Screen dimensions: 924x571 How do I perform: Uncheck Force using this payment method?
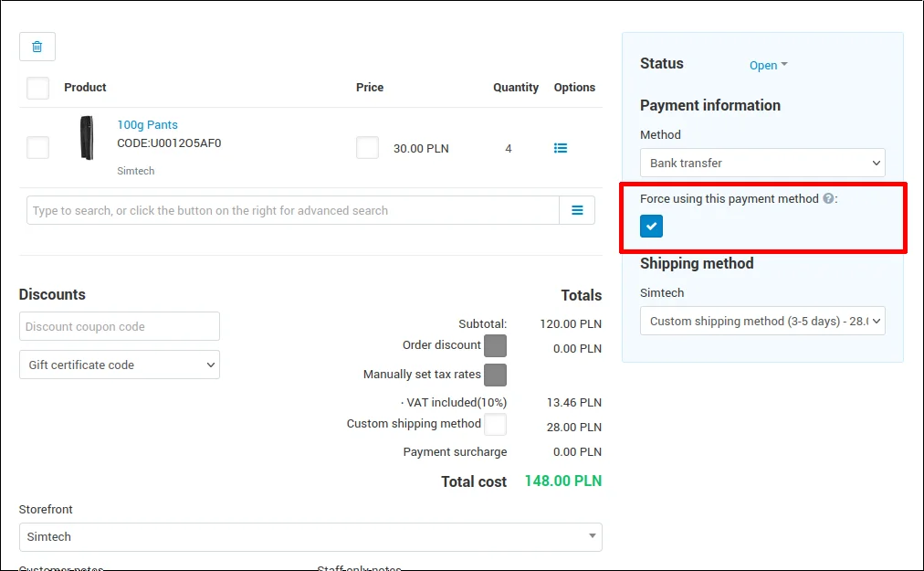click(652, 227)
